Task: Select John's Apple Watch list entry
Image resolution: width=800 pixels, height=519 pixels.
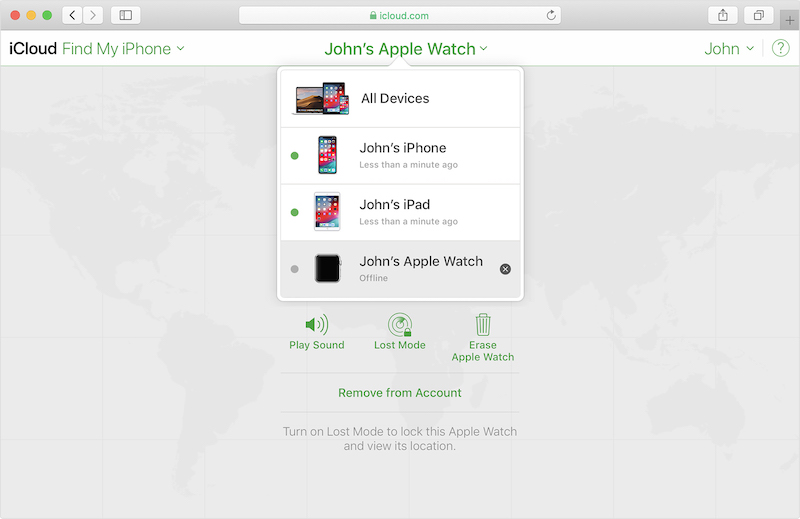Action: [x=400, y=269]
